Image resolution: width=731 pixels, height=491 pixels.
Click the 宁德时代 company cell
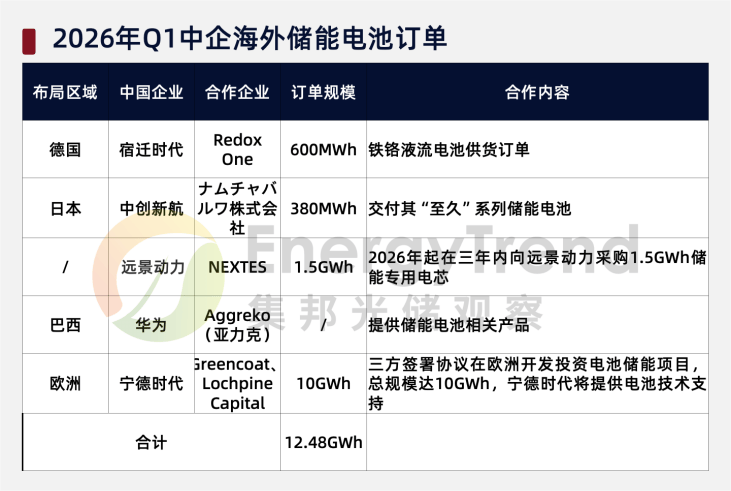pos(152,384)
